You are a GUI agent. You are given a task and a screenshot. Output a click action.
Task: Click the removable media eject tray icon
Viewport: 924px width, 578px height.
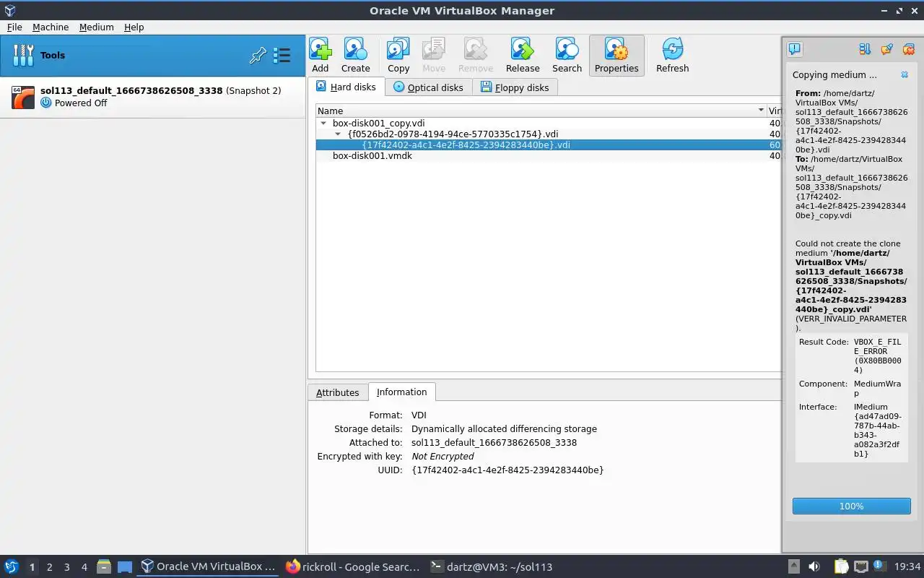click(x=793, y=567)
